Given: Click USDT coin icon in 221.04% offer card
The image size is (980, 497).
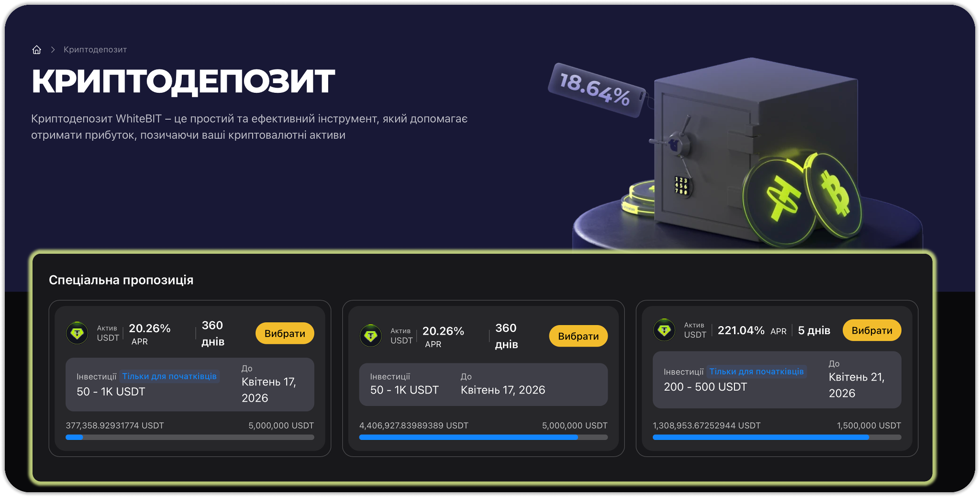Looking at the screenshot, I should [664, 330].
